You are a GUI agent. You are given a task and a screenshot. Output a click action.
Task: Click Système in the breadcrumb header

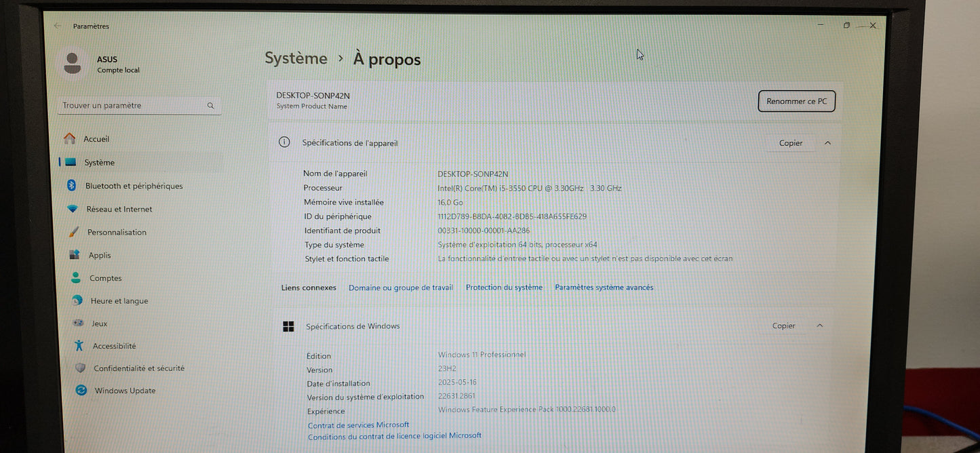pyautogui.click(x=296, y=59)
